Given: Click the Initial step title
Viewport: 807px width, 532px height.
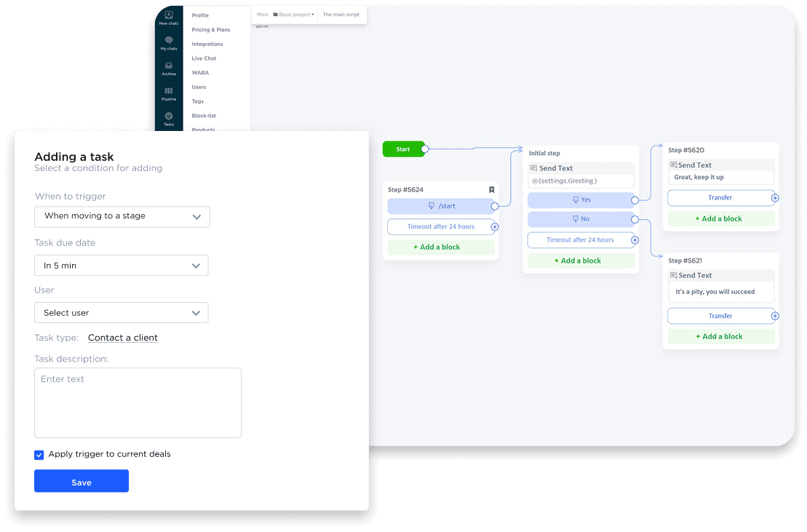Looking at the screenshot, I should click(x=544, y=154).
